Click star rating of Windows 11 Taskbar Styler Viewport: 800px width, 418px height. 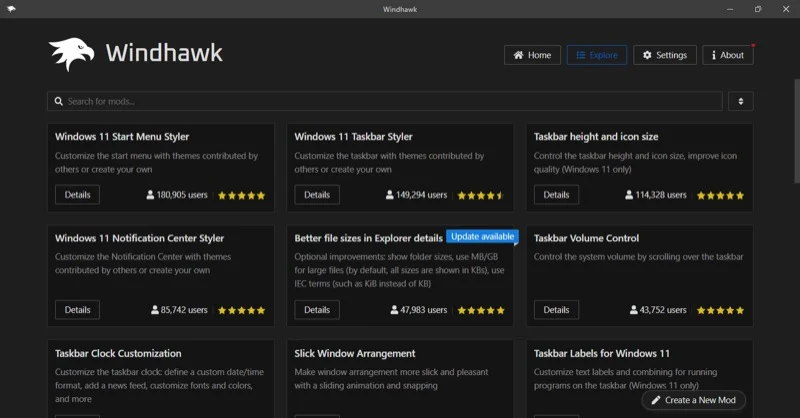481,195
